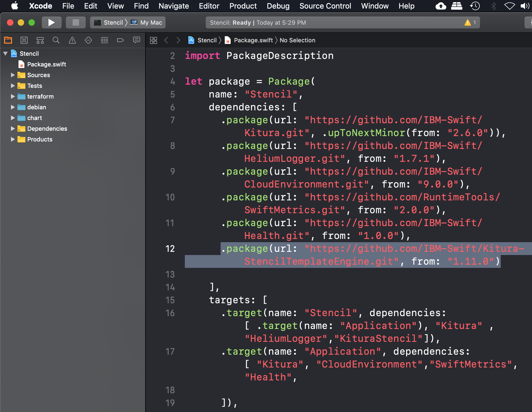Click the "SwiftMetrics" string on line 17
This screenshot has width=532, height=412.
tap(471, 364)
